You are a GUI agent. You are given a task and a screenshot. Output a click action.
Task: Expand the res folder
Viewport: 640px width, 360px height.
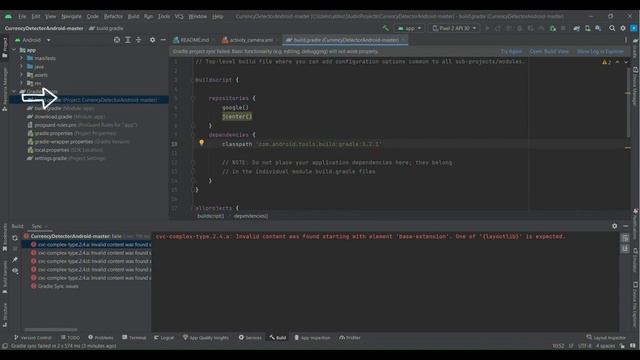click(x=22, y=83)
